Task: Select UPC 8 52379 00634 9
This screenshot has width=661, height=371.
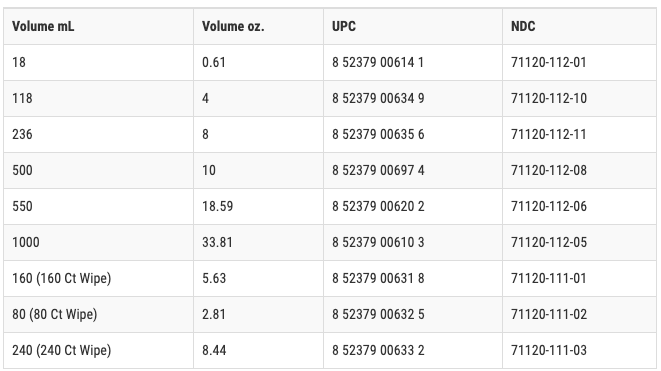Action: [x=413, y=98]
